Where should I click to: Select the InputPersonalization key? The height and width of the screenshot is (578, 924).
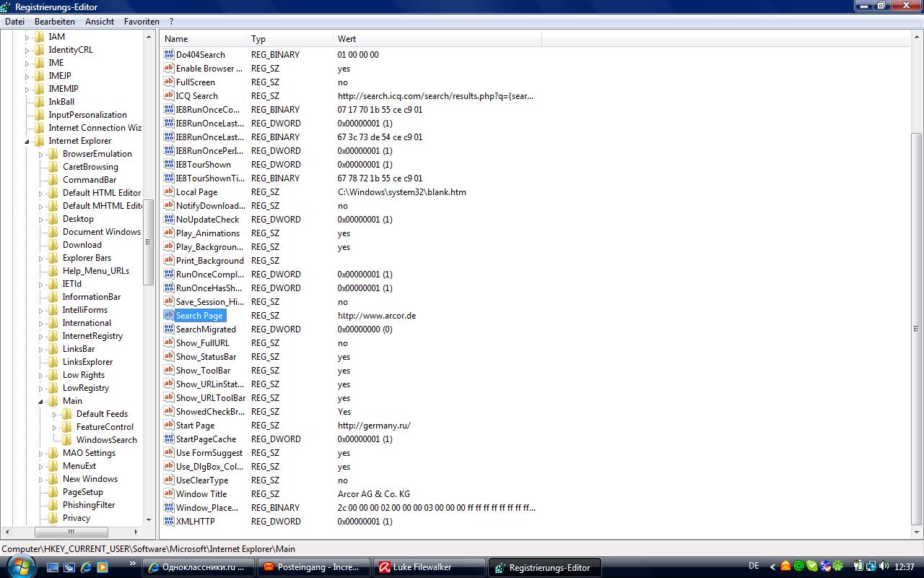[87, 115]
